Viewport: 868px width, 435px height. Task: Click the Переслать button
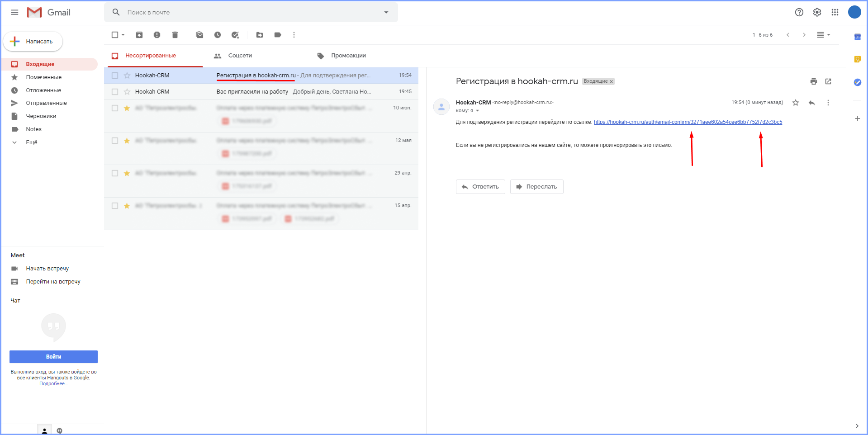click(537, 187)
